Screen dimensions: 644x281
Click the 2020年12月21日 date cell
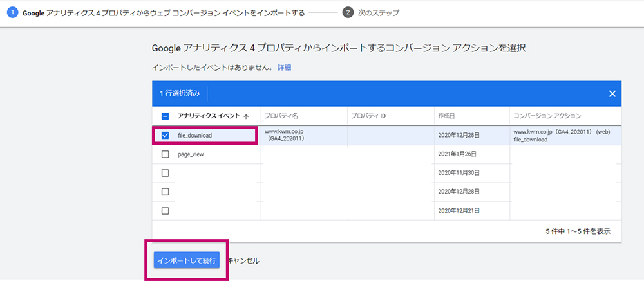[x=459, y=211]
